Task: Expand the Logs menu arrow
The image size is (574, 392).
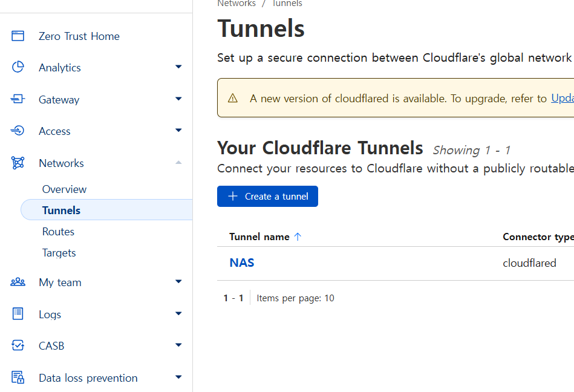Action: (178, 314)
